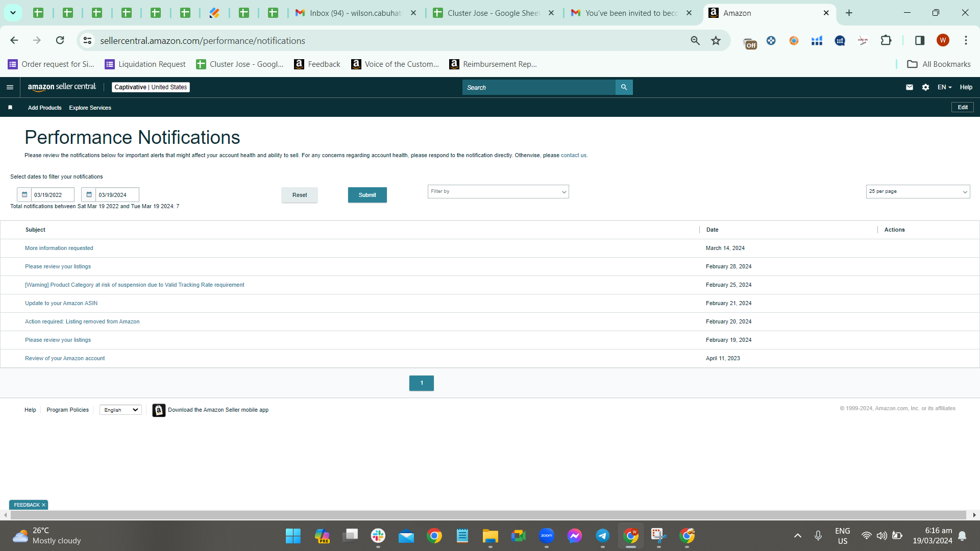Image resolution: width=980 pixels, height=551 pixels.
Task: Open the Chrome side panel icon
Action: [x=920, y=40]
